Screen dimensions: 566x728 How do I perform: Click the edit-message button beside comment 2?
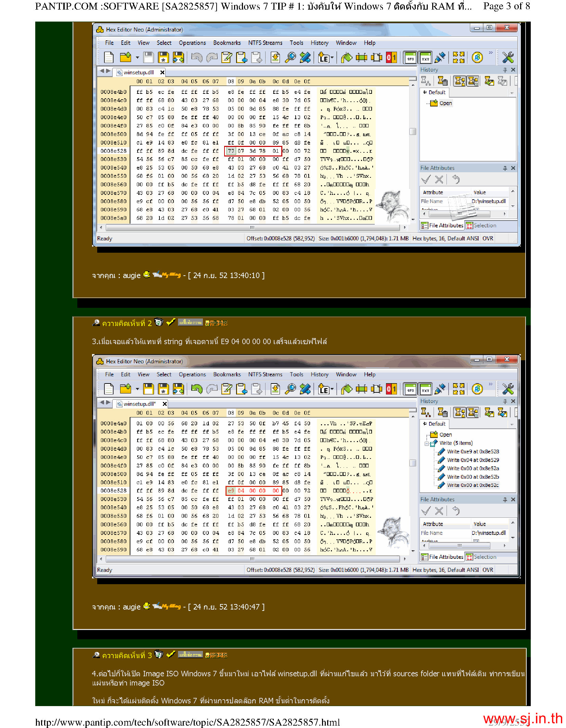pos(190,322)
